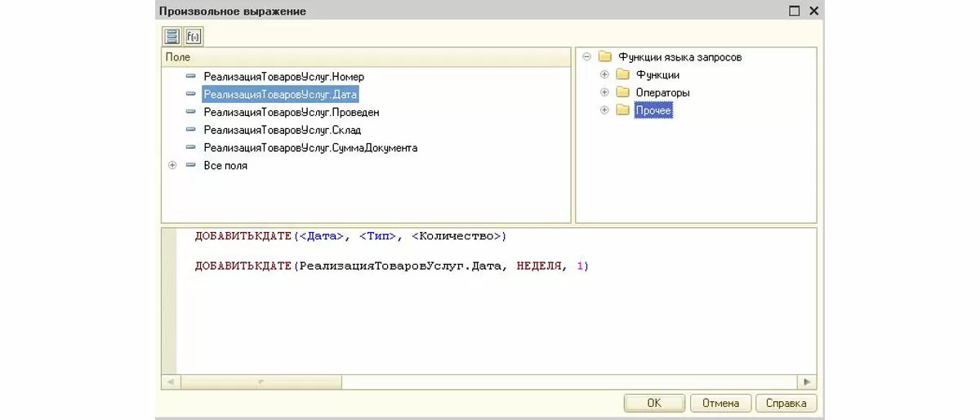Collapse the Функции языка запросов node
The image size is (980, 420).
pos(586,57)
